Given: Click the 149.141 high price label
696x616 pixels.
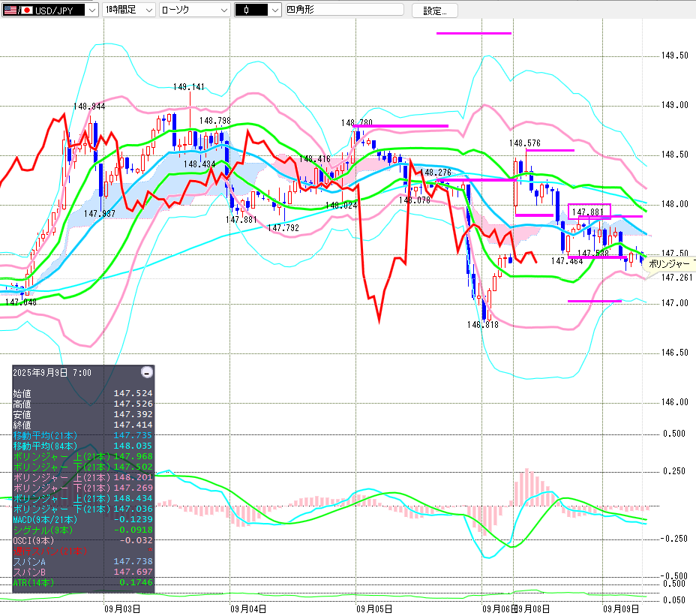Looking at the screenshot, I should [x=189, y=87].
